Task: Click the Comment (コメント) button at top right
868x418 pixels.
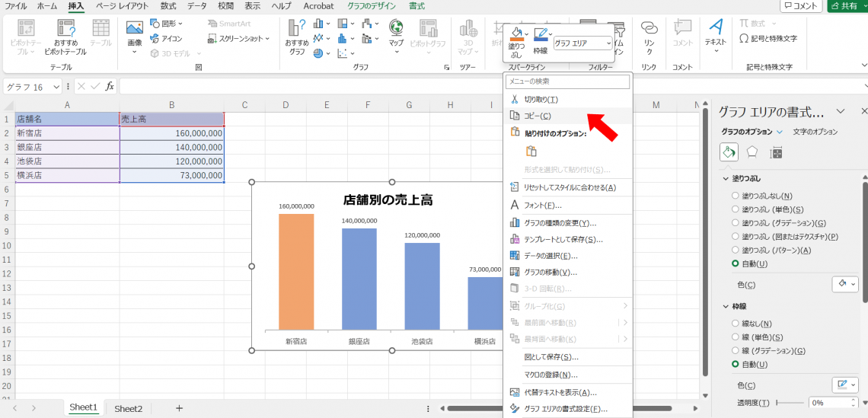Action: pos(801,6)
